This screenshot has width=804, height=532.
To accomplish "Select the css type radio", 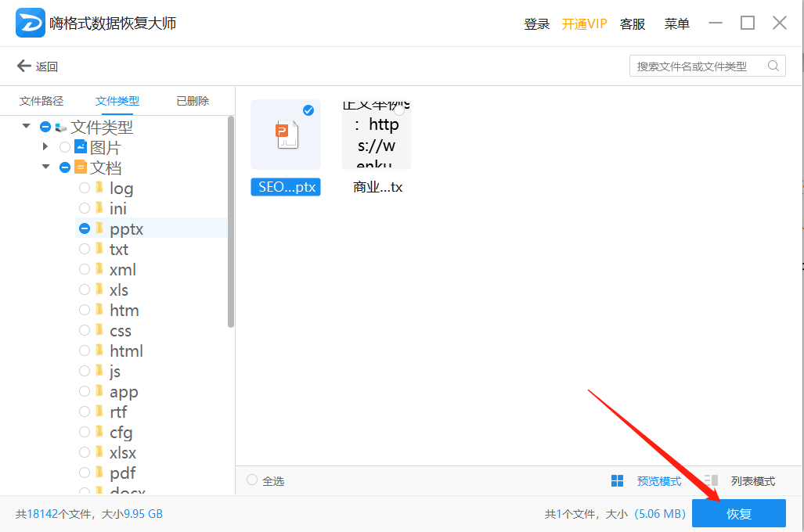I will (85, 330).
